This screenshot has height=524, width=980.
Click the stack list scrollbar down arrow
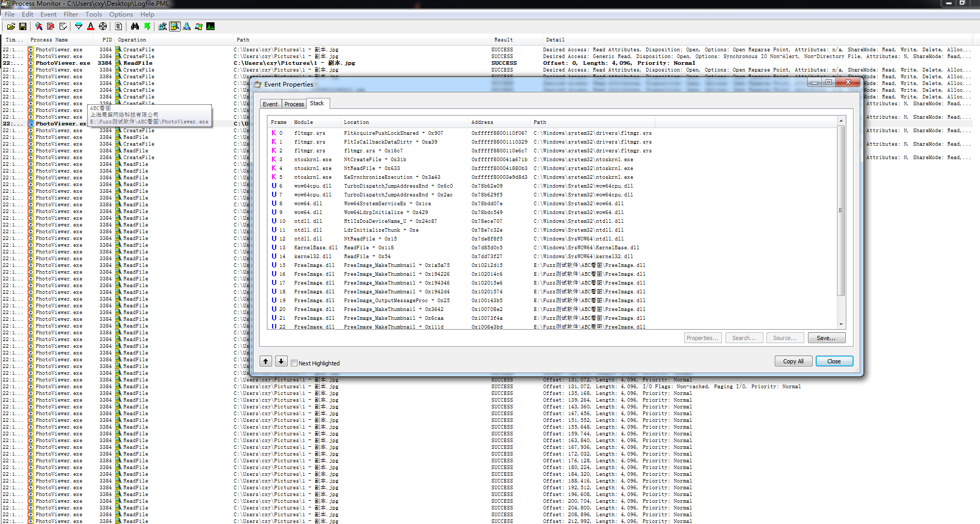click(x=841, y=325)
